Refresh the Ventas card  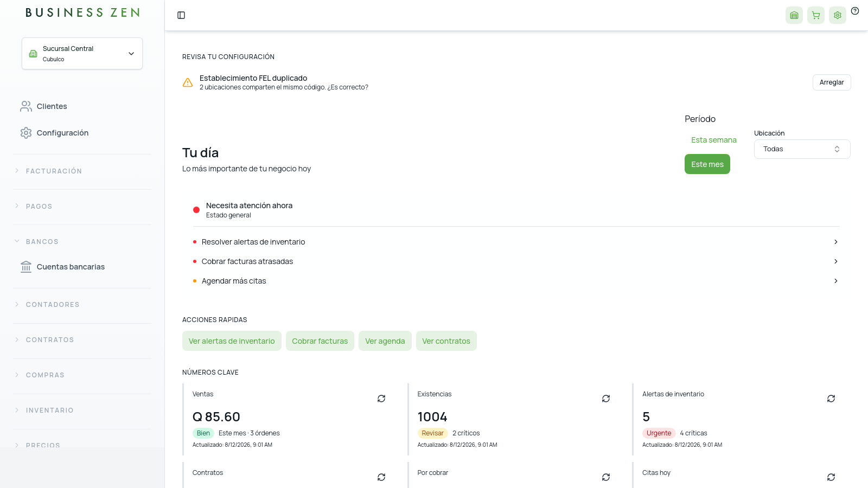tap(381, 399)
